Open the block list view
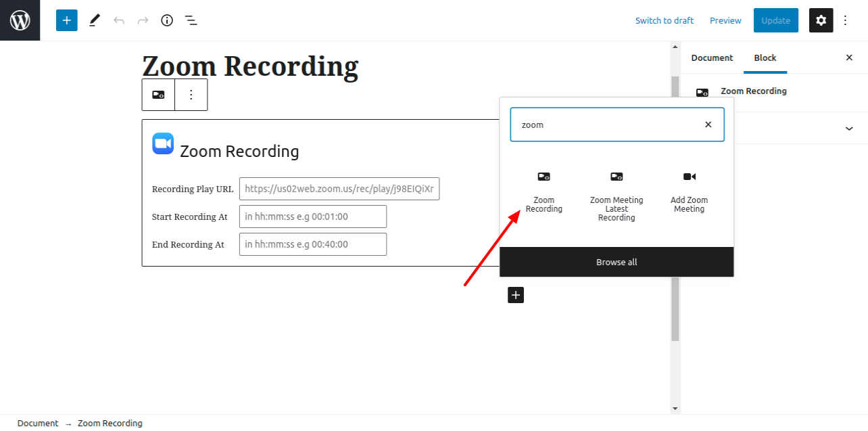 [191, 20]
